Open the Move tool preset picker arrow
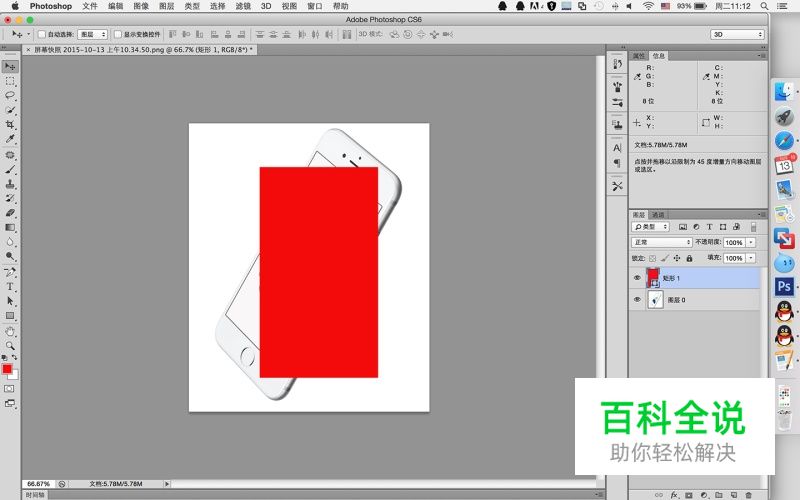This screenshot has width=800, height=500. pos(29,34)
